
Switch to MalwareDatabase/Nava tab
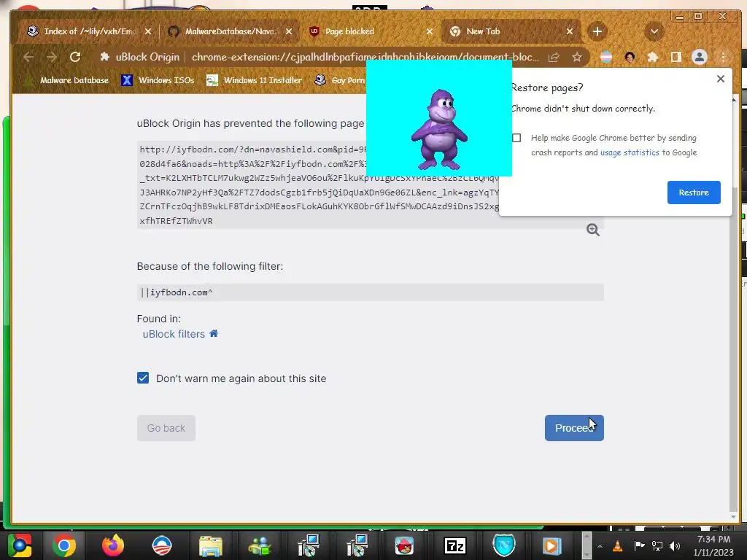click(231, 31)
